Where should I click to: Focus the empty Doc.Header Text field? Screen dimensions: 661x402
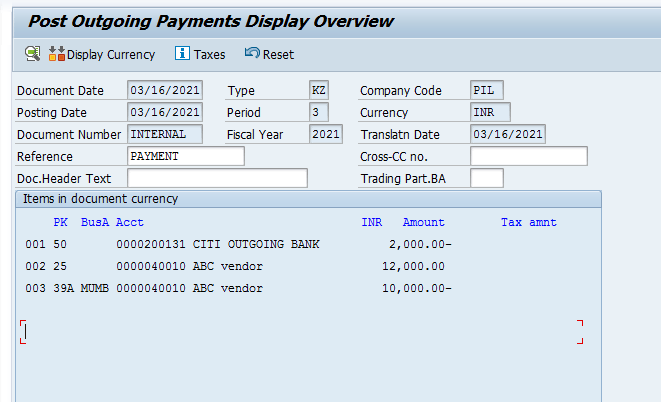tap(218, 178)
